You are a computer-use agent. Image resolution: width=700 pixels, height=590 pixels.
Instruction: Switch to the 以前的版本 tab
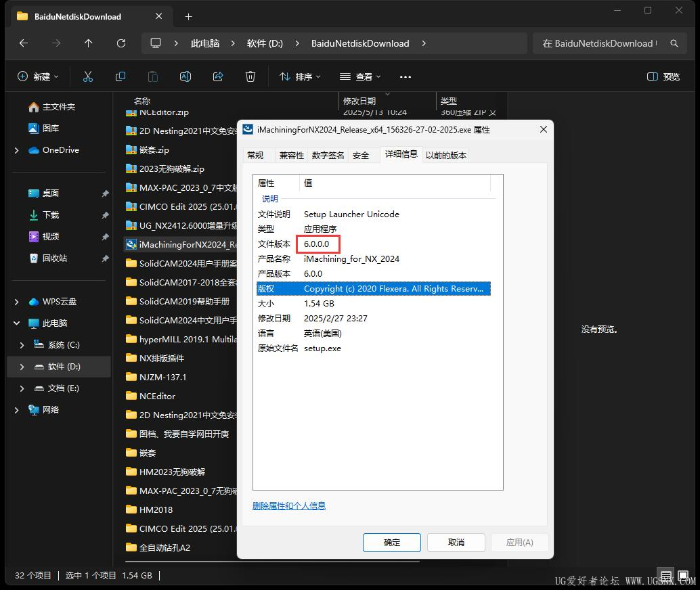(446, 156)
